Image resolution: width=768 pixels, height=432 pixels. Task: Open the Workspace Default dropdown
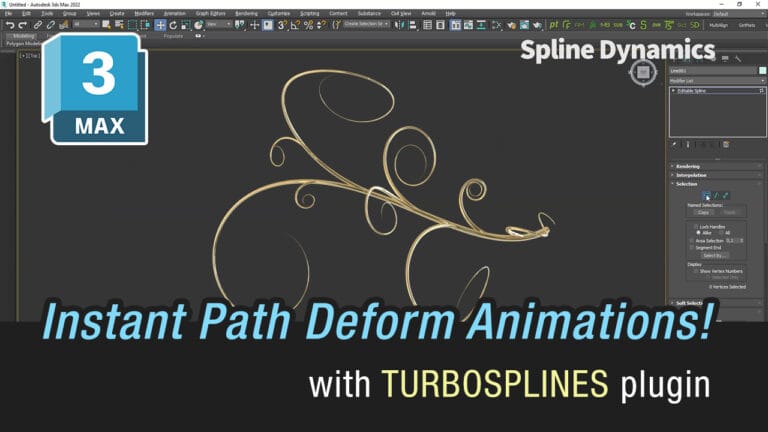pyautogui.click(x=739, y=14)
